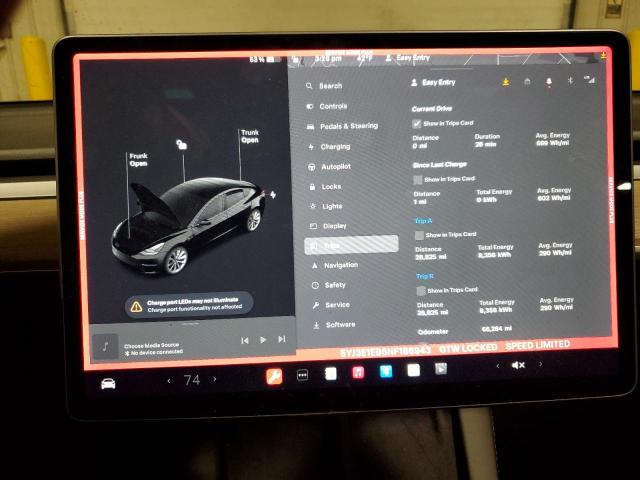The image size is (640, 480).
Task: Tap the lock icon above the car
Action: tap(182, 144)
